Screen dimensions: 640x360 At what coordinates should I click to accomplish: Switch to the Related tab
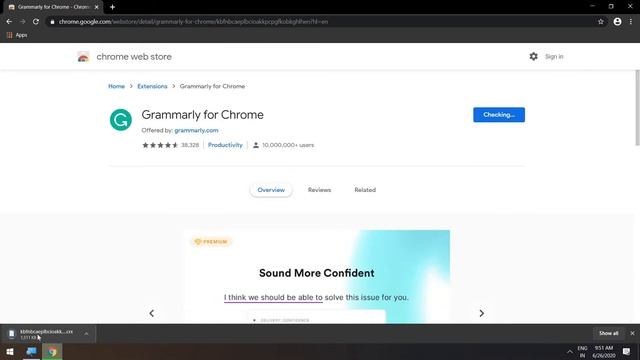point(365,190)
